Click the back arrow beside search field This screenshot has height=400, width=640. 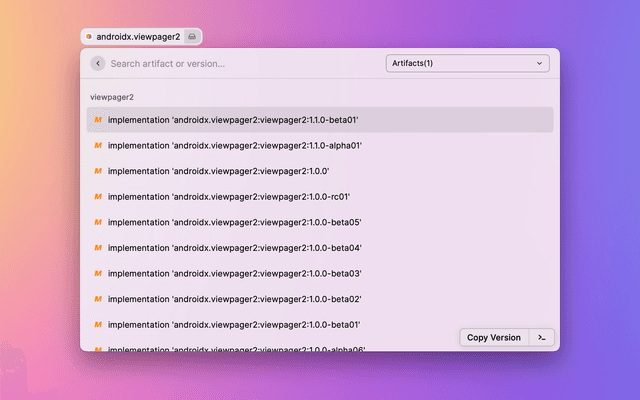[98, 63]
